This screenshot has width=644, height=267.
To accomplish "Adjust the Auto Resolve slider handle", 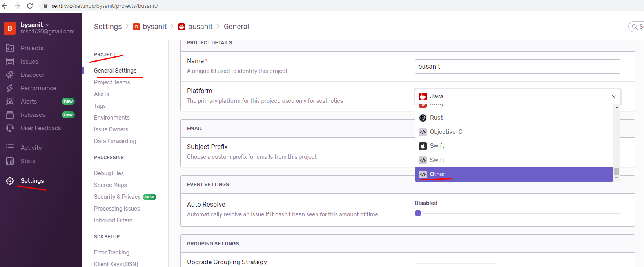I will 418,213.
